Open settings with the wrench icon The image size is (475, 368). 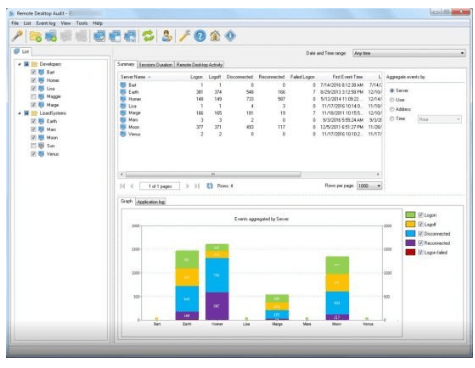click(x=184, y=36)
